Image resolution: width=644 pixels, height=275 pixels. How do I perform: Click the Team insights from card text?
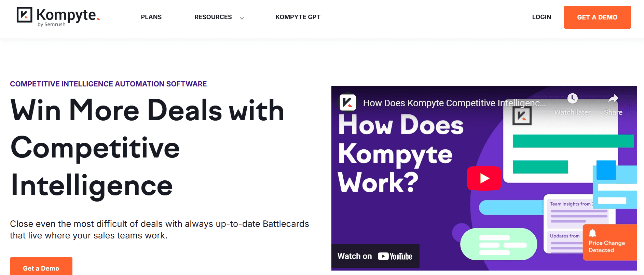[x=571, y=204]
